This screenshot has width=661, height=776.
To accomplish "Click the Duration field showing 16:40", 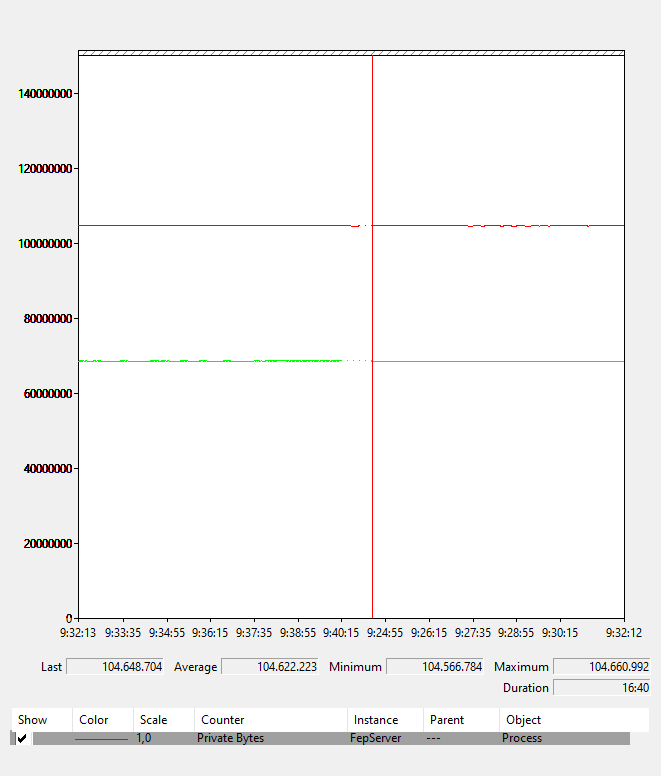I will [602, 687].
